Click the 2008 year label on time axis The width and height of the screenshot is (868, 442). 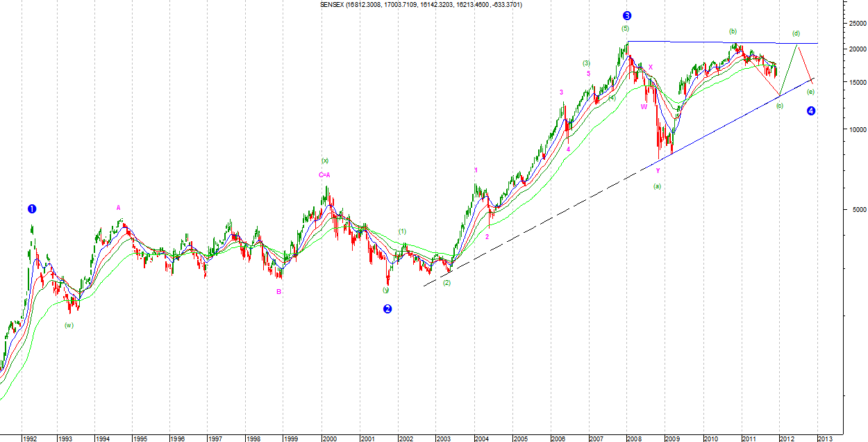634,439
